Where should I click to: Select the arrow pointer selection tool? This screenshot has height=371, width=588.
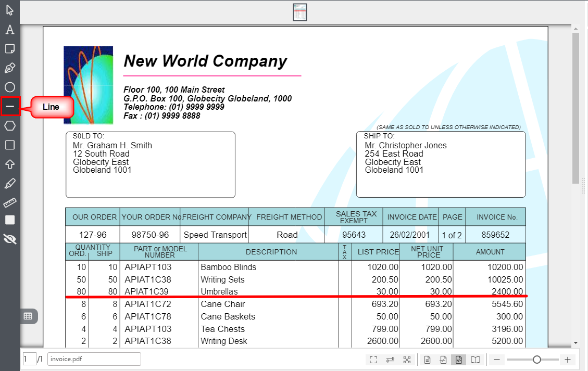click(x=10, y=10)
